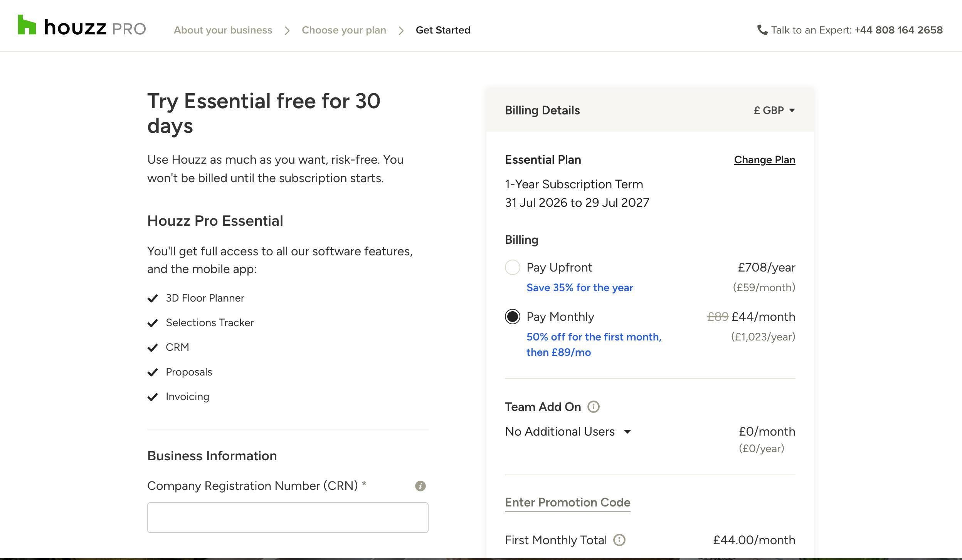Click the Business Information heading
Image resolution: width=962 pixels, height=560 pixels.
coord(212,456)
